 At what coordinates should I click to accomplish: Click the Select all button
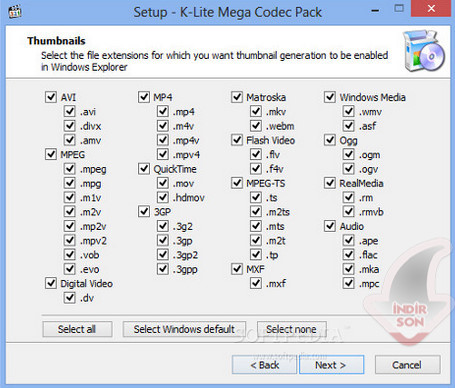[77, 329]
